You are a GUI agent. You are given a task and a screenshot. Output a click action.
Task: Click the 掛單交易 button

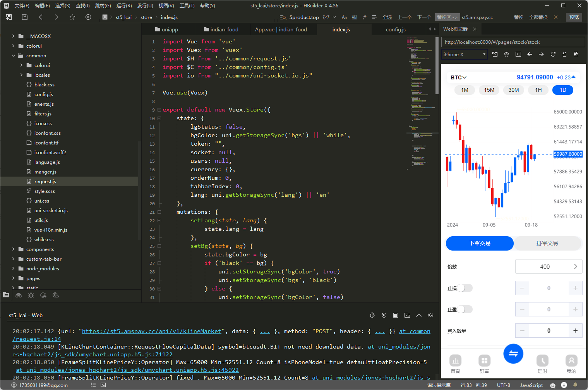point(547,243)
